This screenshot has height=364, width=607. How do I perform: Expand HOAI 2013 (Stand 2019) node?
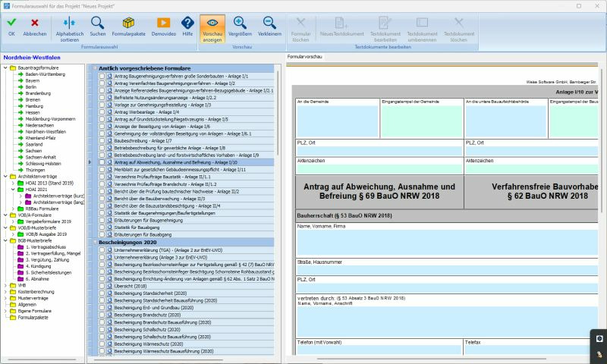pyautogui.click(x=13, y=183)
